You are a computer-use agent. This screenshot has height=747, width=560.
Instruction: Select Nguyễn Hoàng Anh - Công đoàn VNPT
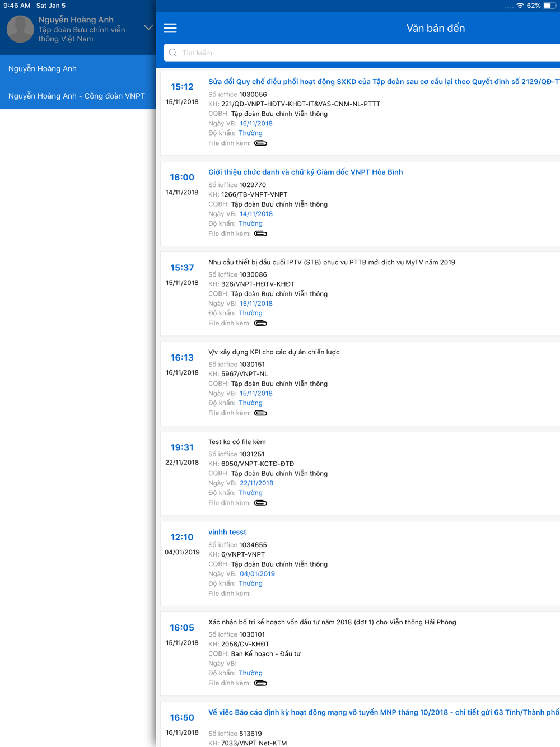tap(78, 96)
